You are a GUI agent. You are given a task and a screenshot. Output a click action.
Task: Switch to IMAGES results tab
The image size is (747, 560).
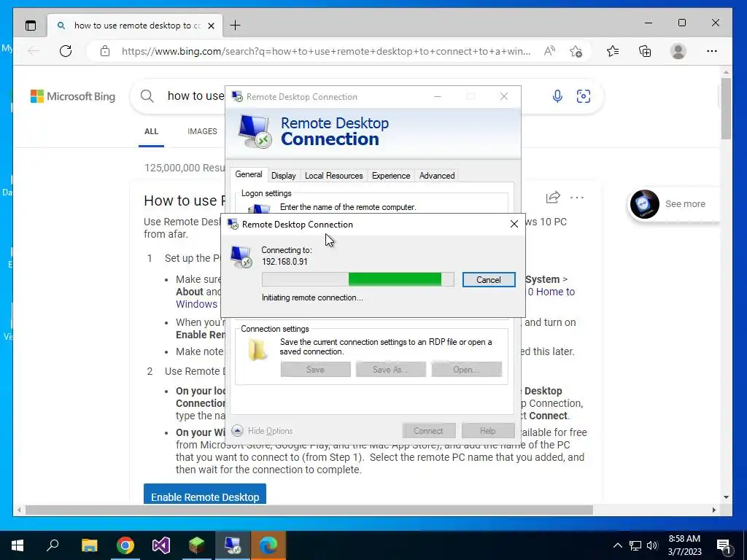click(x=202, y=131)
